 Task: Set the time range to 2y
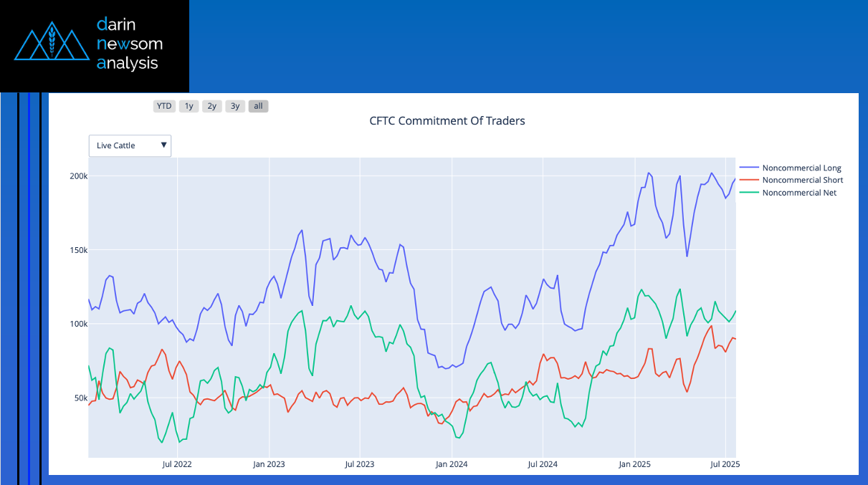pyautogui.click(x=211, y=106)
